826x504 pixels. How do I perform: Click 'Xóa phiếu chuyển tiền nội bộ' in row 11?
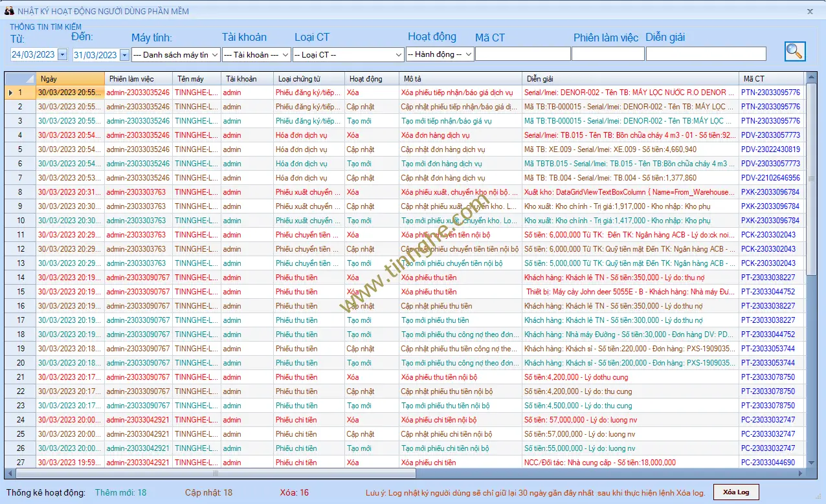point(460,235)
